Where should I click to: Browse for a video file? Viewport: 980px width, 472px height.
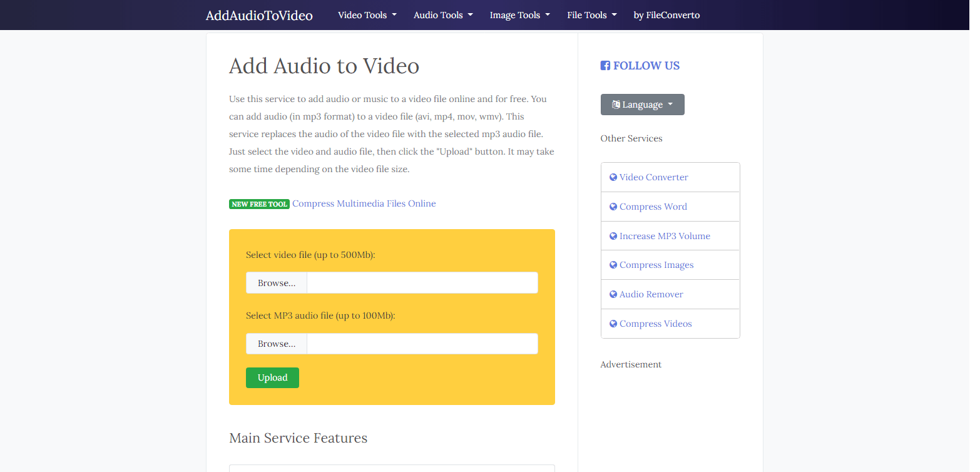[277, 283]
